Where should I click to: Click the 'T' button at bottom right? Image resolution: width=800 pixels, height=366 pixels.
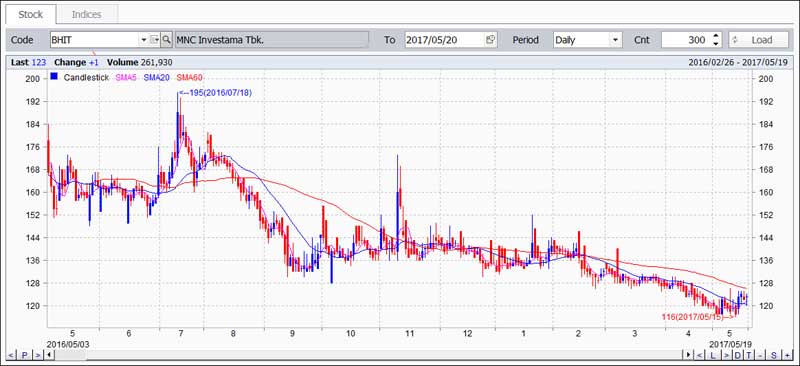(x=749, y=355)
